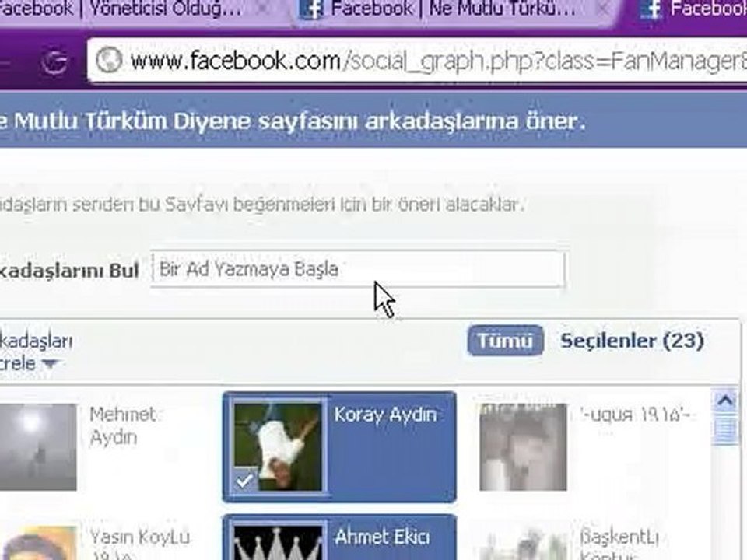Click the Facebook favicon on the rightmost tab
The width and height of the screenshot is (747, 560).
point(651,9)
